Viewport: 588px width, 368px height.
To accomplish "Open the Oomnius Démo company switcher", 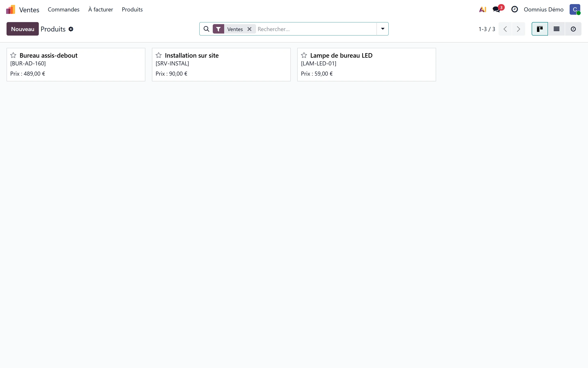I will 543,9.
